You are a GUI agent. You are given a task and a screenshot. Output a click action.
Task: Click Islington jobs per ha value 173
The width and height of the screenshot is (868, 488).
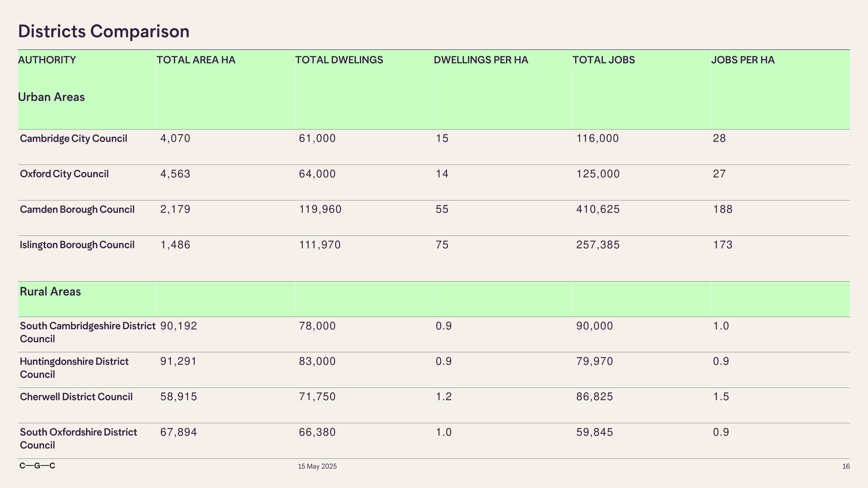click(x=723, y=244)
